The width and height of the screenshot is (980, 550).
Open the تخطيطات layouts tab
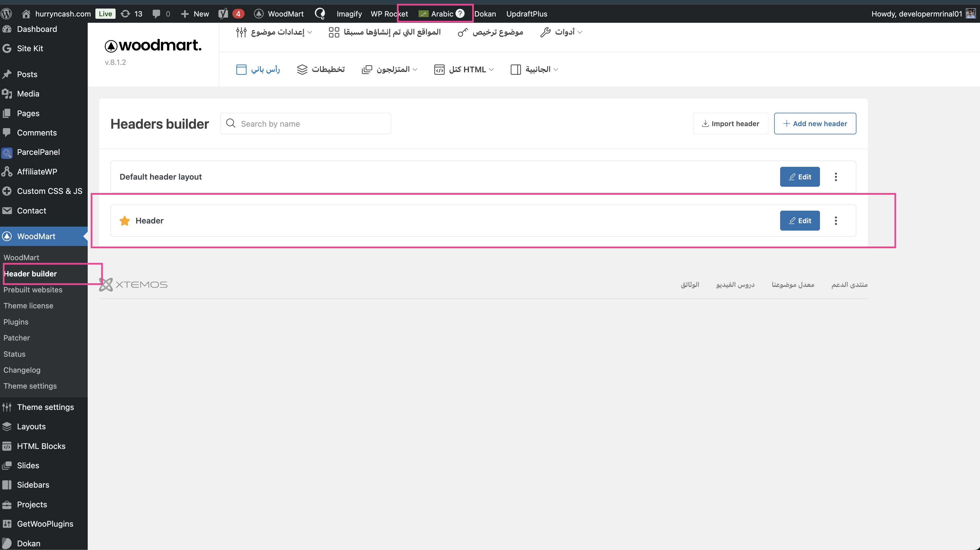[321, 69]
